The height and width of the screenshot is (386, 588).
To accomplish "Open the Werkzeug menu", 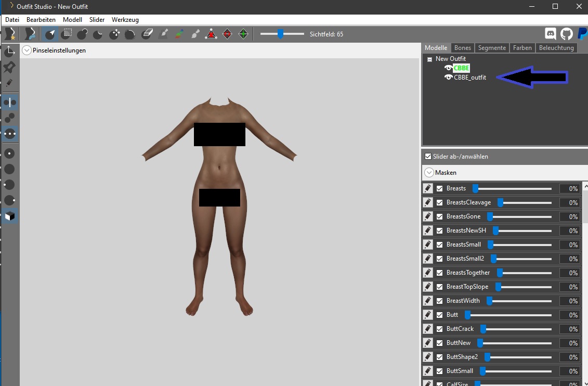I will point(125,20).
